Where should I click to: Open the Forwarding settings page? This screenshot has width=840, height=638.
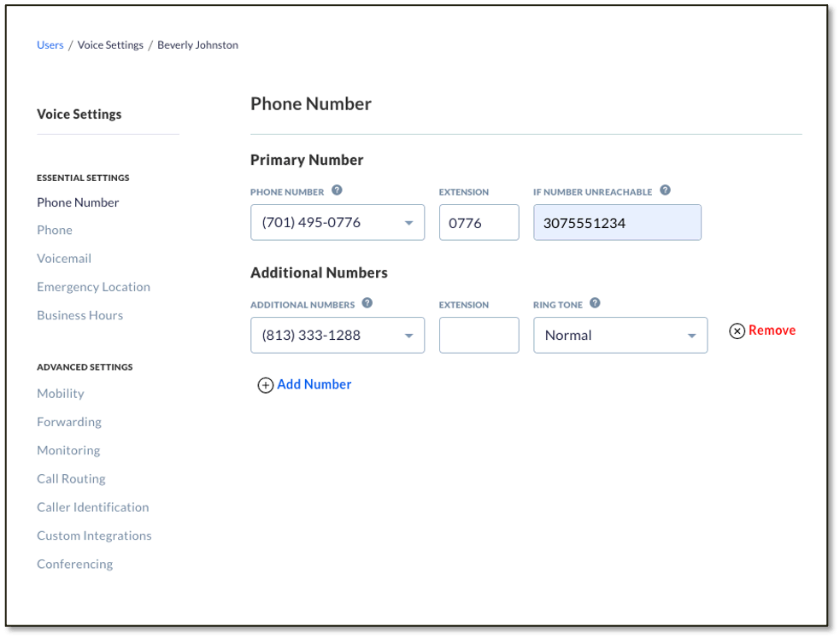pyautogui.click(x=68, y=422)
